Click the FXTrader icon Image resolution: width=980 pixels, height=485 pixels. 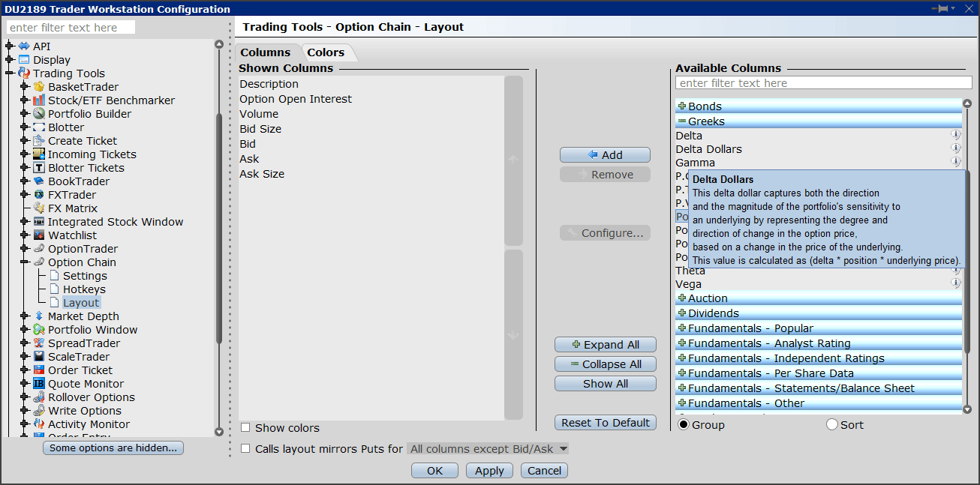39,195
